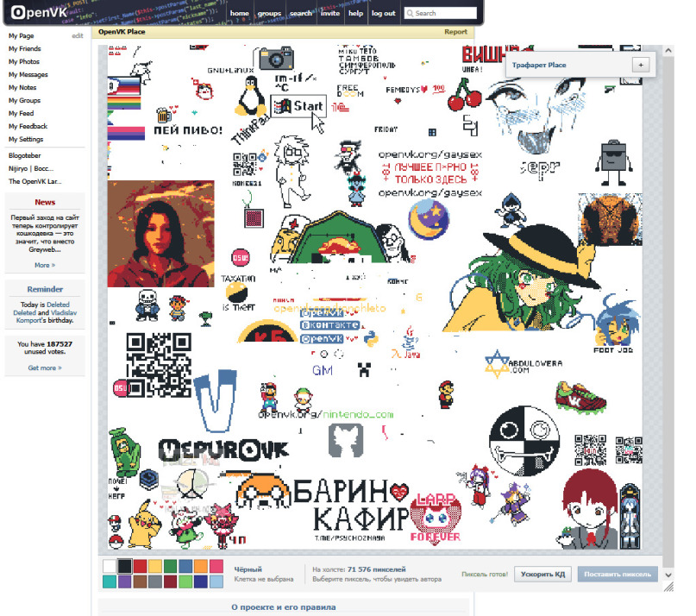Select the purple color swatch
The height and width of the screenshot is (616, 696).
pyautogui.click(x=125, y=581)
